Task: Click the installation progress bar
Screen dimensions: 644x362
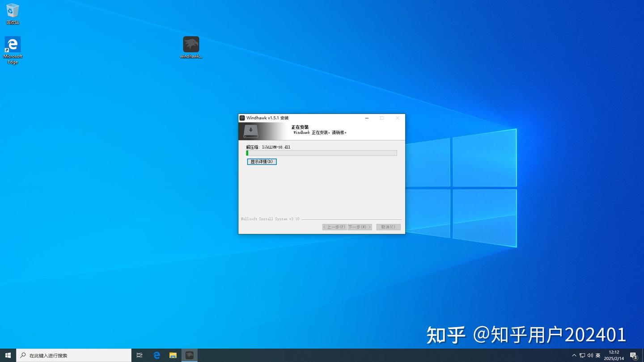Action: (x=321, y=153)
